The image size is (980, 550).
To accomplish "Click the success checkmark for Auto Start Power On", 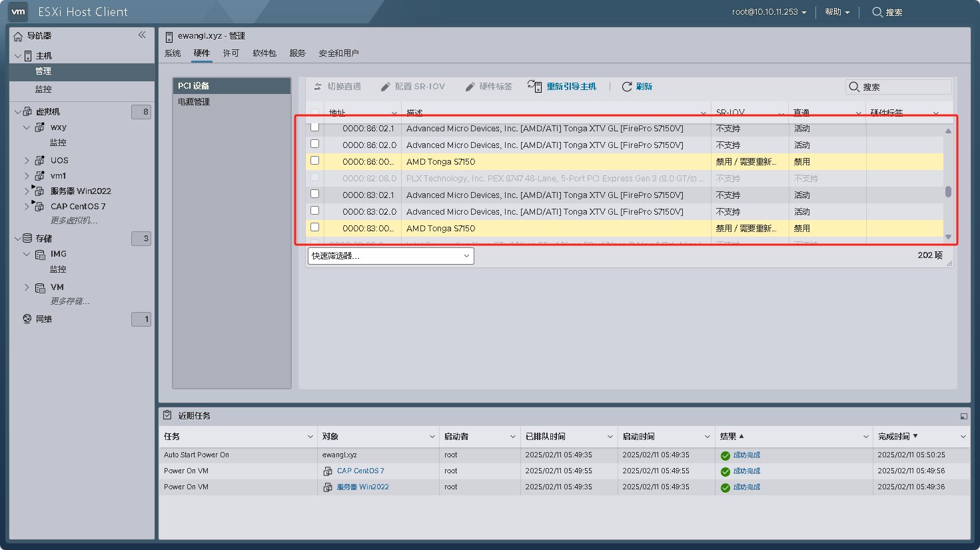I will (x=726, y=455).
